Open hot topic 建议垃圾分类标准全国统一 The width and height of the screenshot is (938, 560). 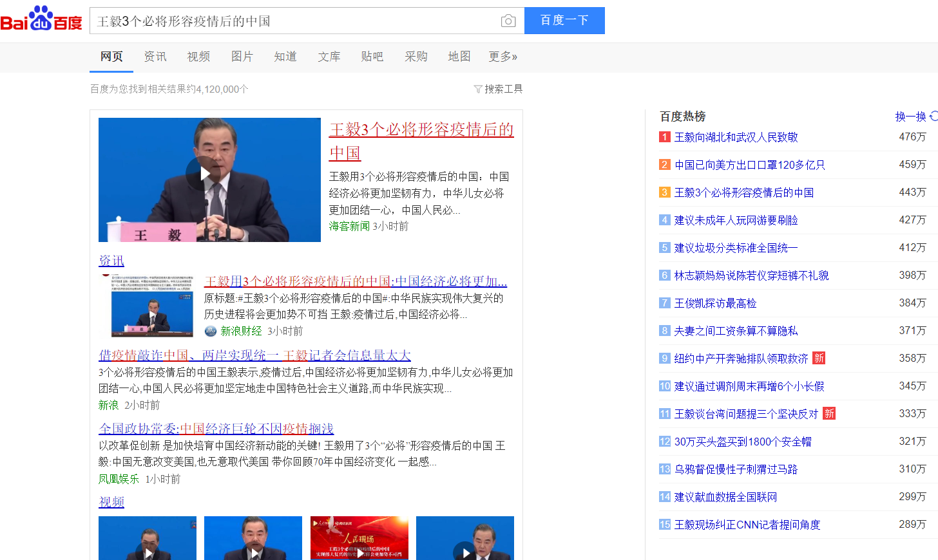pyautogui.click(x=736, y=248)
